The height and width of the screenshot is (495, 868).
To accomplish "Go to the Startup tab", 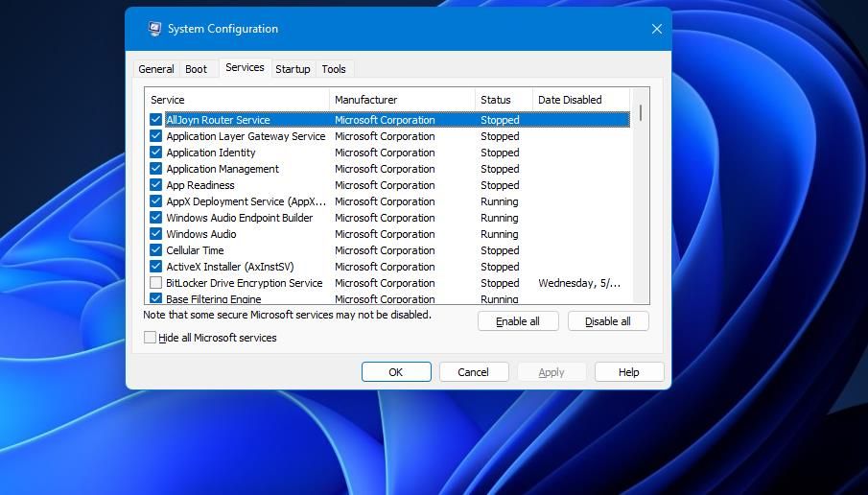I will [293, 69].
